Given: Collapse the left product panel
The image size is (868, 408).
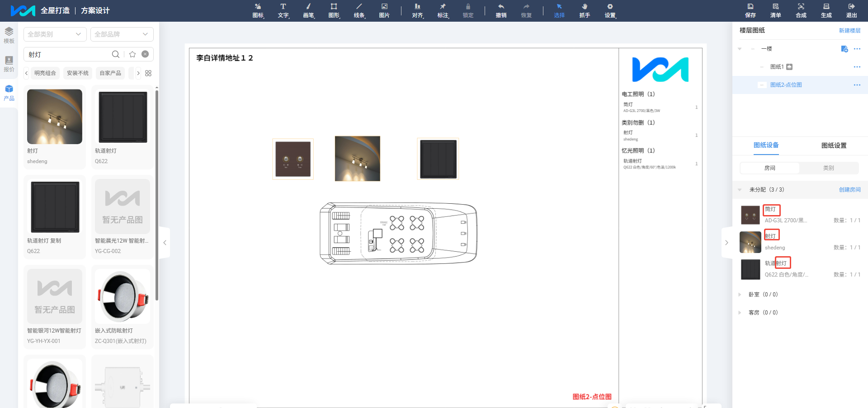Looking at the screenshot, I should click(x=165, y=243).
